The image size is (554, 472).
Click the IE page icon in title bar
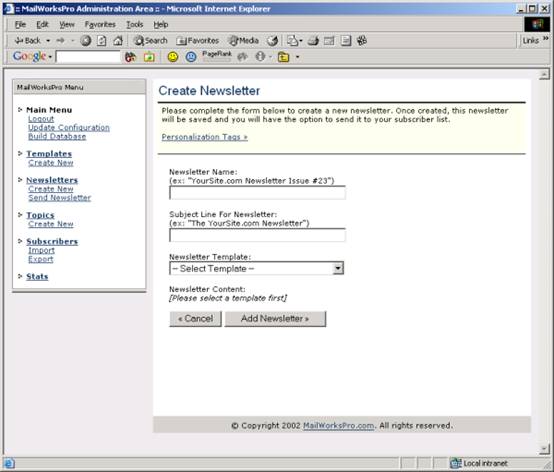8,9
